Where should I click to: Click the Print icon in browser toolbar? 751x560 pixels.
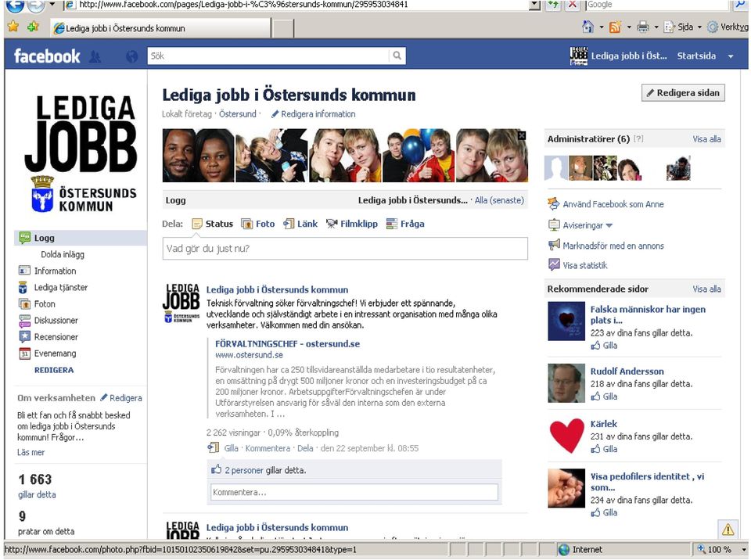point(643,27)
